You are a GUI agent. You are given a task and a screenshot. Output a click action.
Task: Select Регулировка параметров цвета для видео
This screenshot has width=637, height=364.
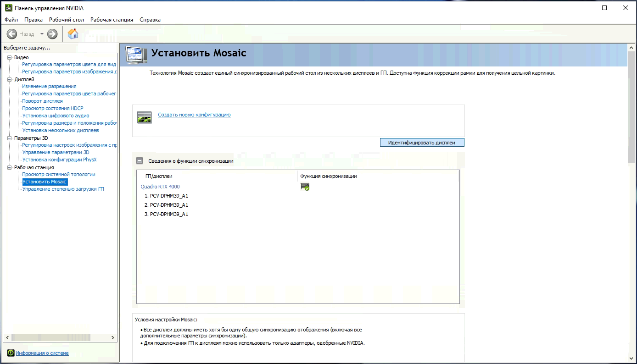[x=69, y=64]
